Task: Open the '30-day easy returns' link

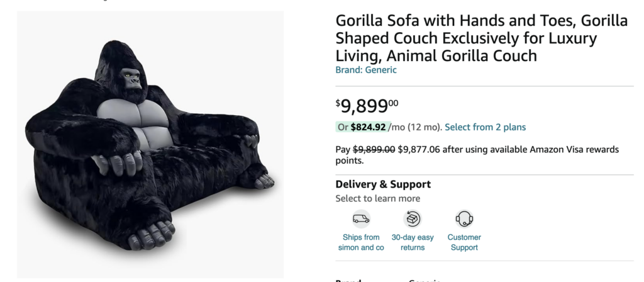Action: (413, 242)
